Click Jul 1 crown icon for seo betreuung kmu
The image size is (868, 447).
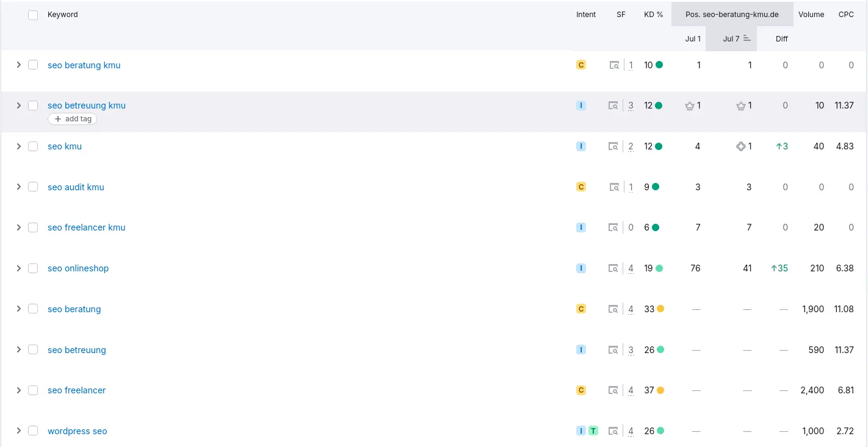(x=690, y=105)
